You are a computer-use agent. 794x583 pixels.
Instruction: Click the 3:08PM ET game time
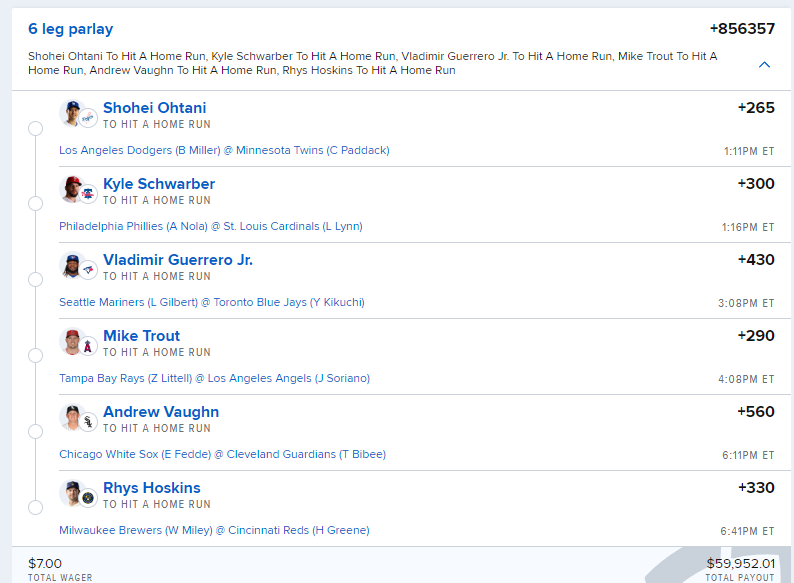click(746, 303)
